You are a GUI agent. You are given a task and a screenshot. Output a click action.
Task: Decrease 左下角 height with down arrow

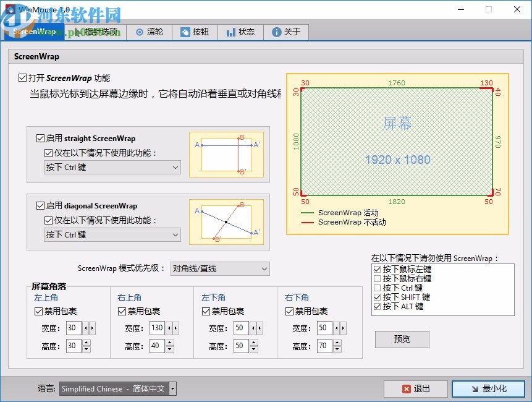[254, 349]
